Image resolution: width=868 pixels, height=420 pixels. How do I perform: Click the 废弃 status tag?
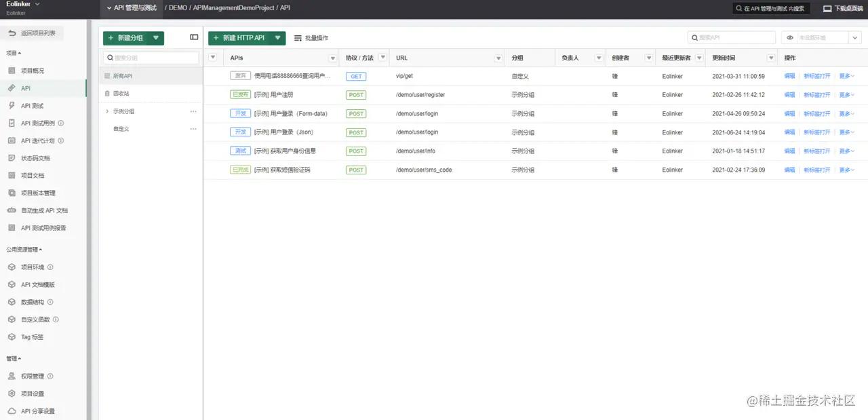(241, 76)
